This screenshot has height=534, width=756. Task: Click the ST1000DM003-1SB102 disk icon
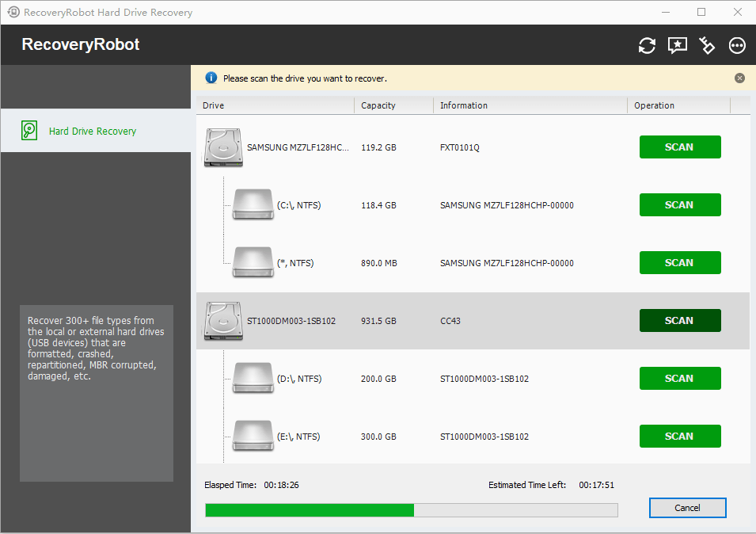pos(223,321)
